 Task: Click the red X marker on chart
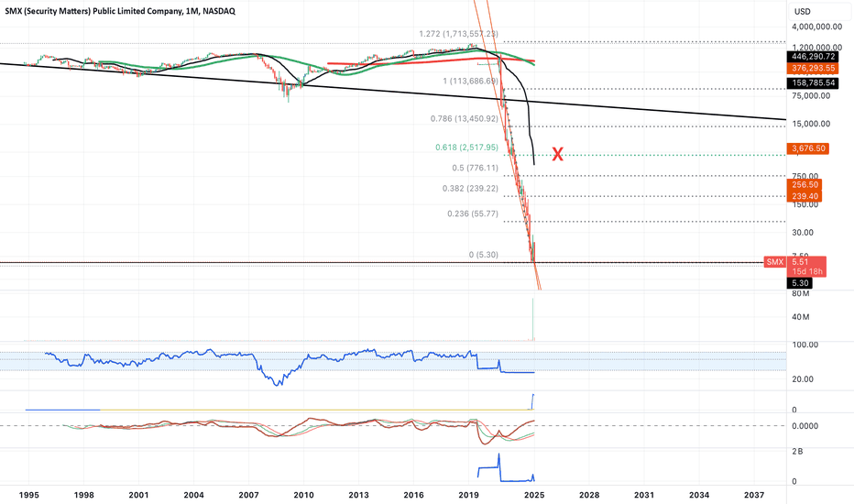pos(556,154)
